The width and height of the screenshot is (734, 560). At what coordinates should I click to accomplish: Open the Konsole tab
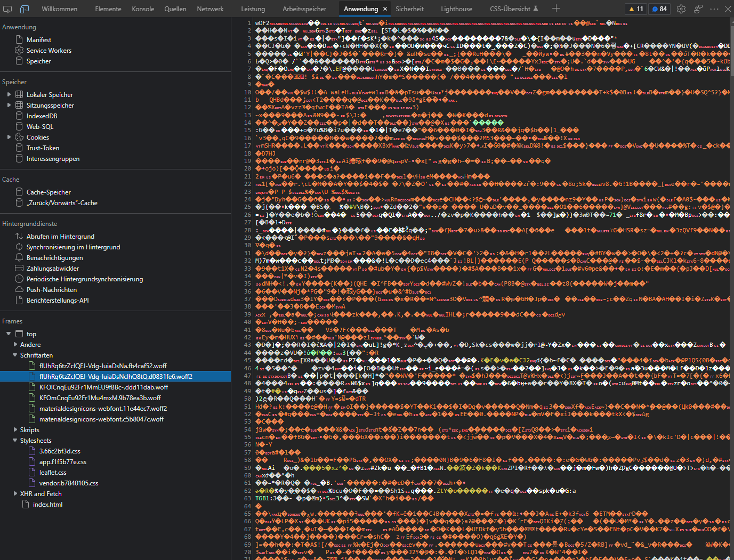point(143,9)
